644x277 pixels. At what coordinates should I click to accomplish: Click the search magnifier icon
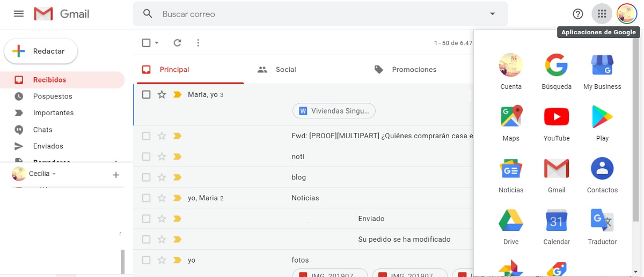pos(148,14)
